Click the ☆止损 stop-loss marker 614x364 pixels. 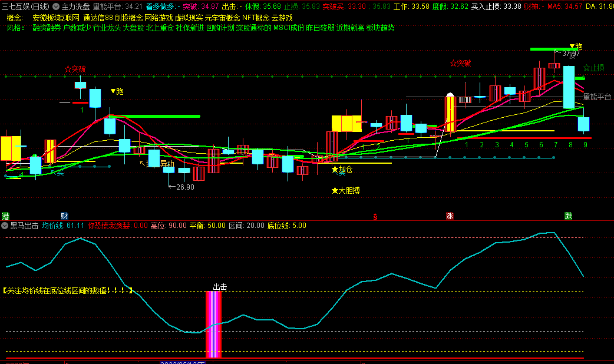coord(593,68)
